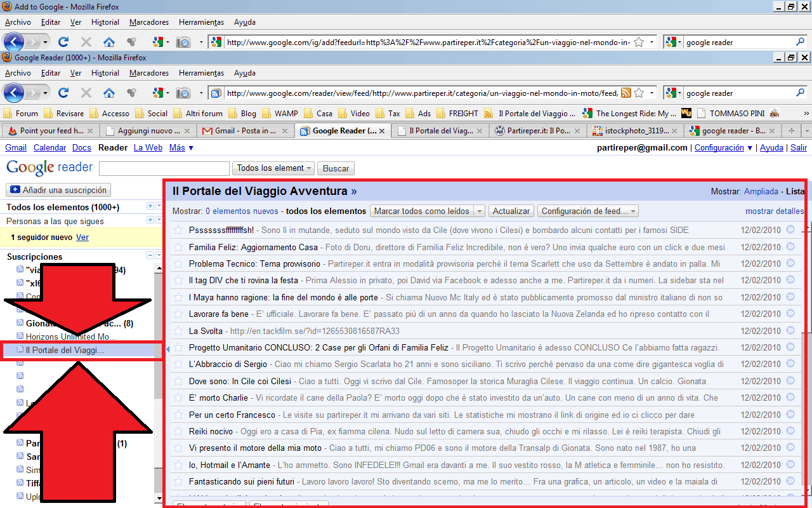812x508 pixels.
Task: Click Añadir una suscripción button
Action: (58, 190)
